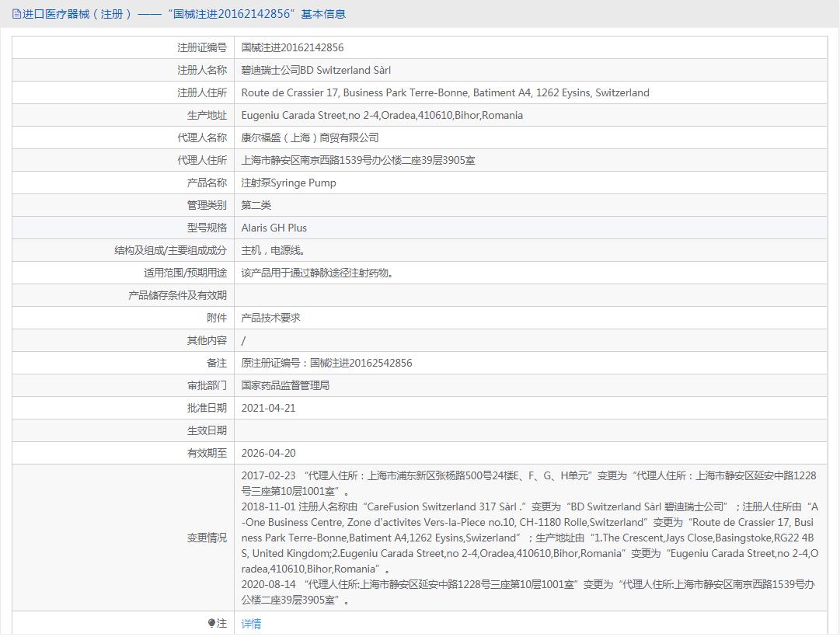Click the 批准日期 row label
The image size is (840, 637).
pyautogui.click(x=207, y=408)
